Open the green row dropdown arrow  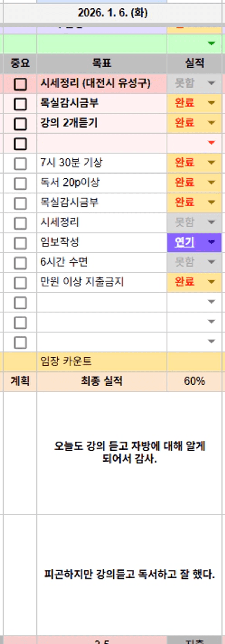[x=211, y=43]
